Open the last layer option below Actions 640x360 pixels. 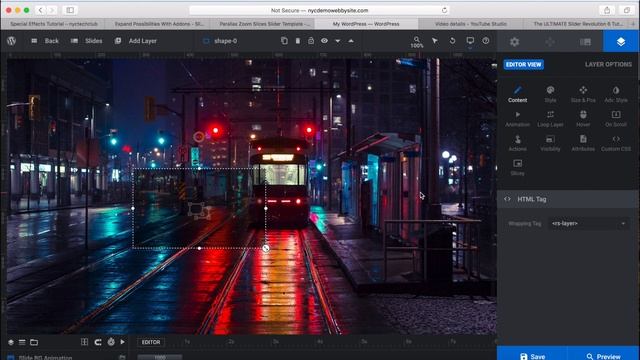tap(518, 168)
